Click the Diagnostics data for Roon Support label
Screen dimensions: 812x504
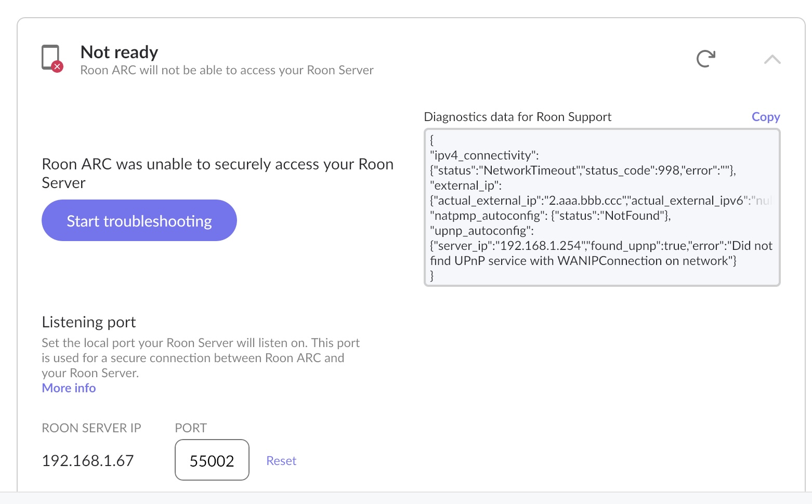pyautogui.click(x=518, y=117)
